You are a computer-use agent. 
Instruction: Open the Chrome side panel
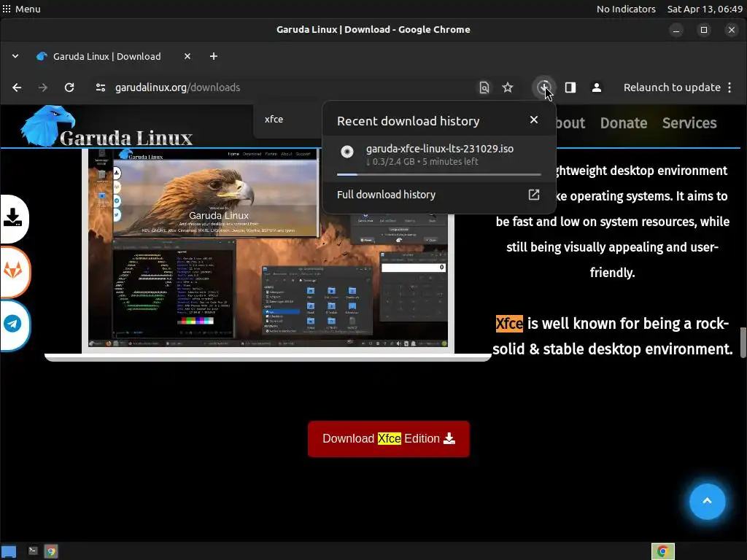570,87
